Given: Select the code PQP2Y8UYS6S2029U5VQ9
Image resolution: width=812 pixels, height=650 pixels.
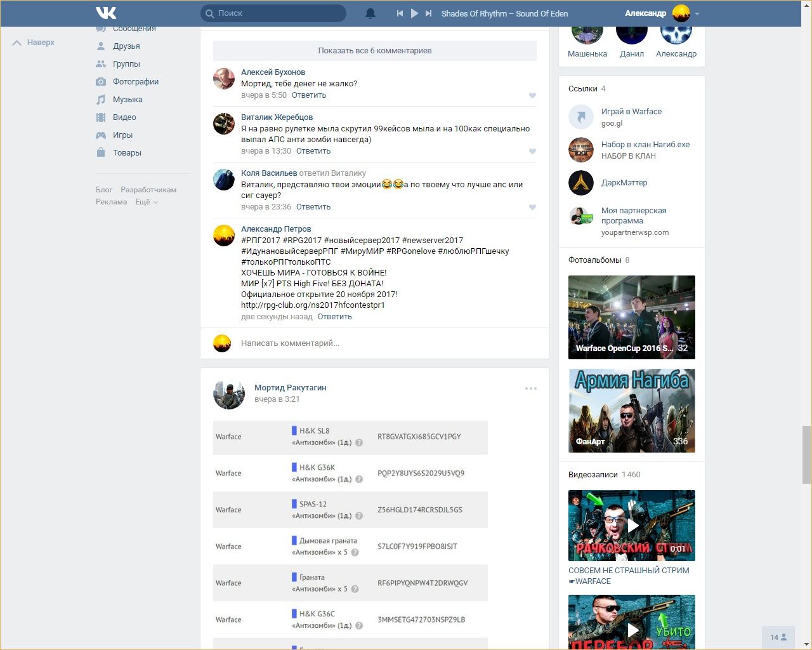Looking at the screenshot, I should point(421,474).
